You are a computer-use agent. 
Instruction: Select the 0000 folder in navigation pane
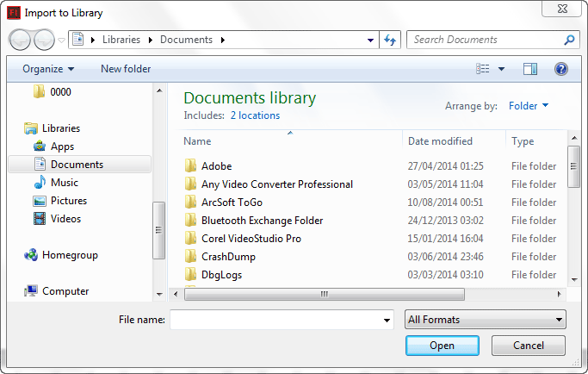click(x=53, y=92)
